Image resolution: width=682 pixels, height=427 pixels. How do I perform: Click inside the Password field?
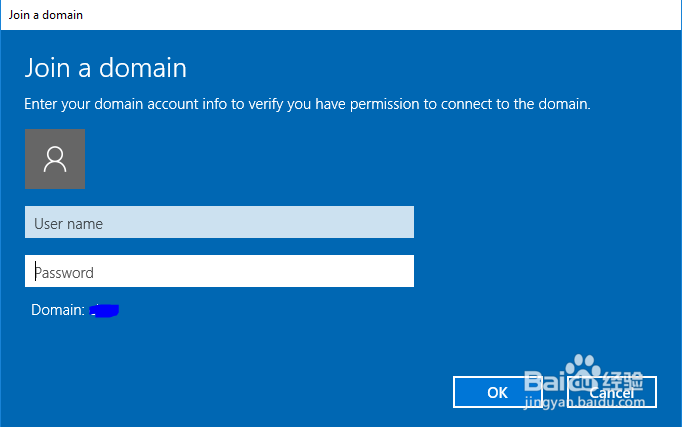point(219,271)
